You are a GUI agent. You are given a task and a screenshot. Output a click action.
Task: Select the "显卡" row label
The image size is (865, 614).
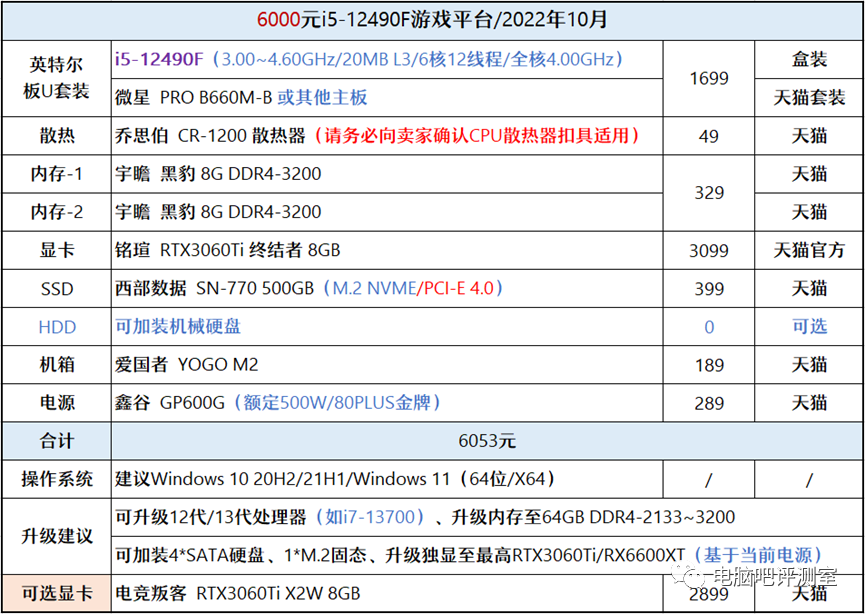(x=56, y=250)
